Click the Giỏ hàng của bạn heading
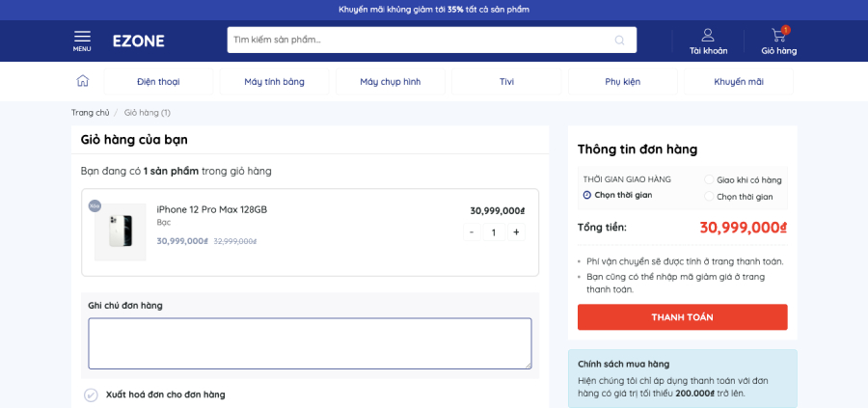The height and width of the screenshot is (408, 868). coord(134,140)
